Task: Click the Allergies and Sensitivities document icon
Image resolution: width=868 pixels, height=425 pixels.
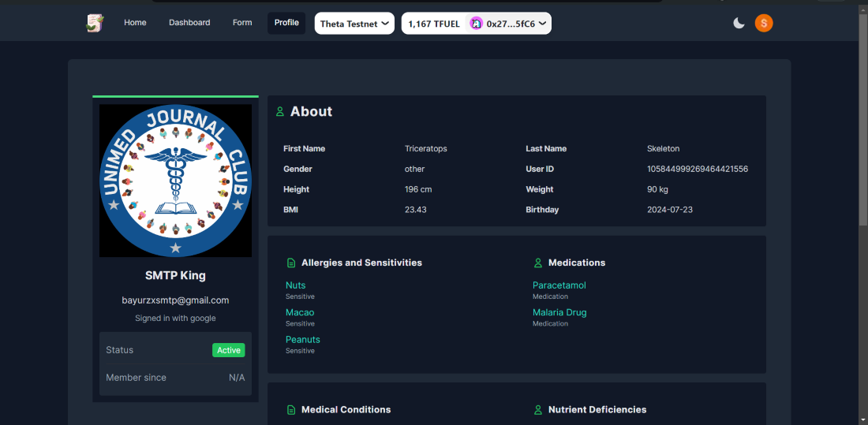Action: point(291,263)
